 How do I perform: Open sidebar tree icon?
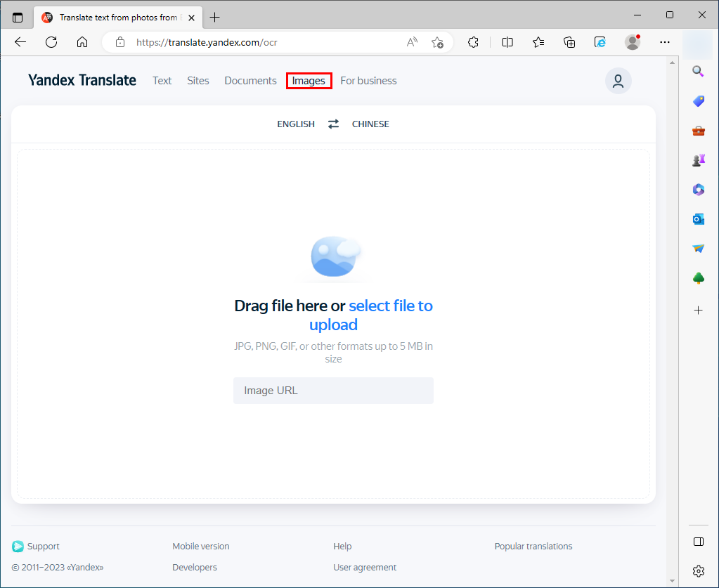click(699, 278)
